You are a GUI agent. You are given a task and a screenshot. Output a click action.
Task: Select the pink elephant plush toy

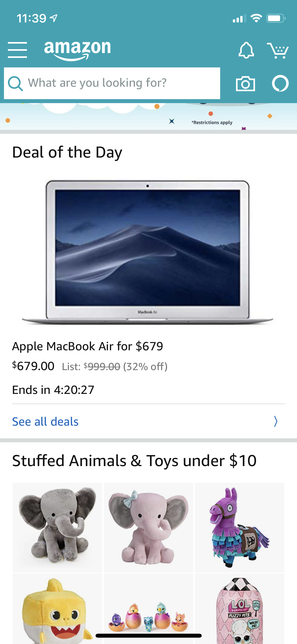click(x=148, y=527)
